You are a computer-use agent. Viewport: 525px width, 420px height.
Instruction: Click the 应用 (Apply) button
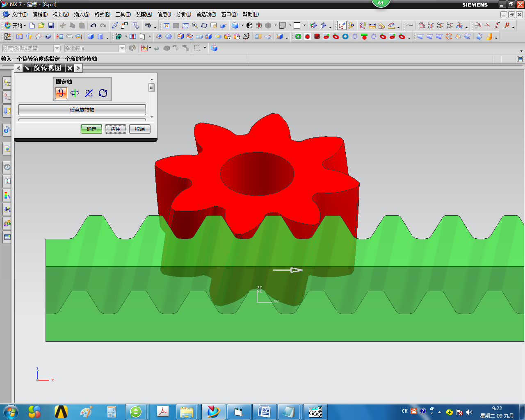point(115,129)
